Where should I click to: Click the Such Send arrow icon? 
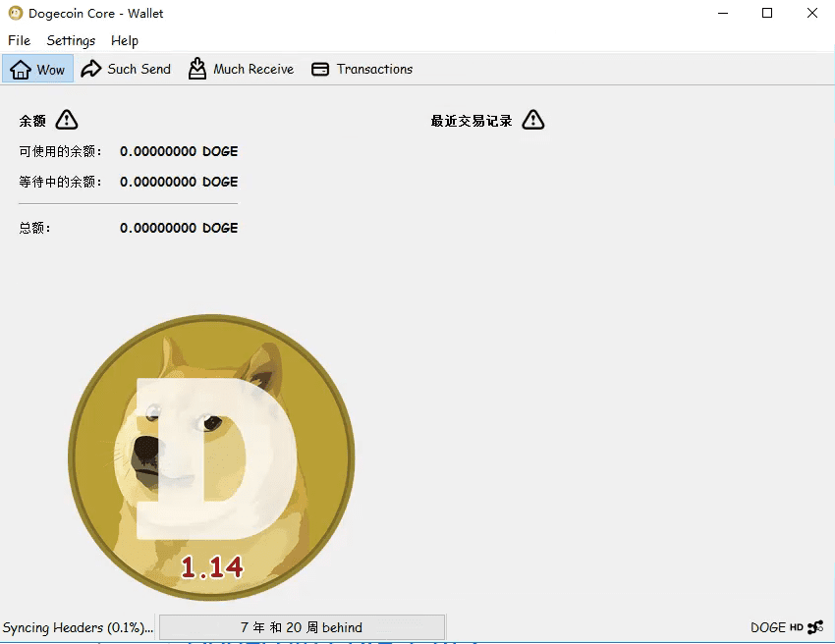tap(91, 69)
